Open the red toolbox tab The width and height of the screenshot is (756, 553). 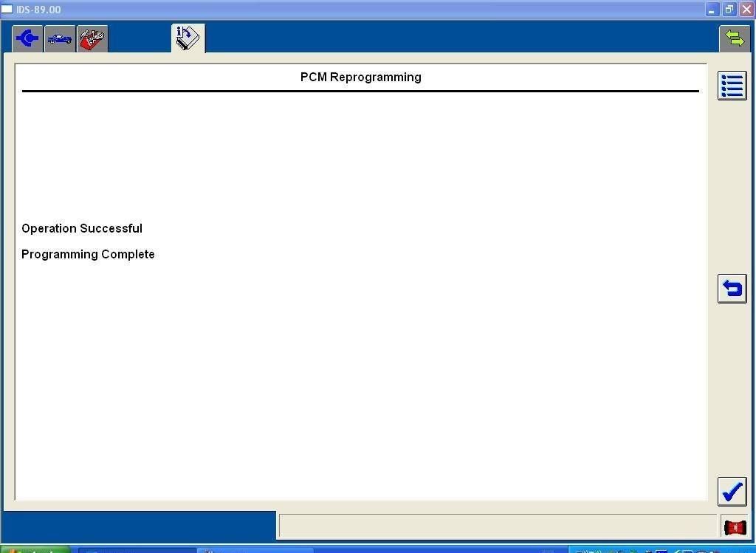point(92,38)
